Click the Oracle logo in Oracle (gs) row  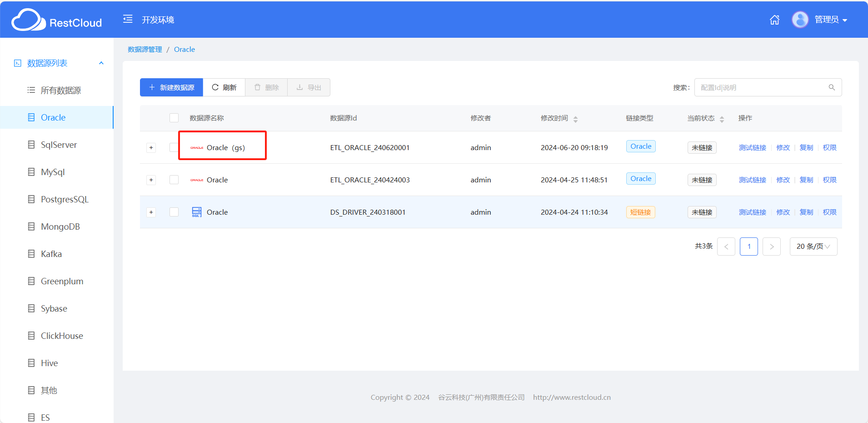tap(197, 148)
